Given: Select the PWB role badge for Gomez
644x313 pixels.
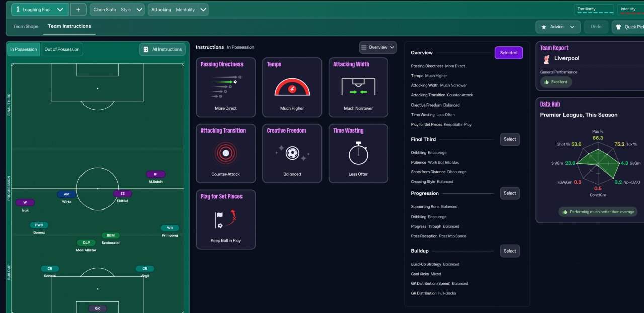Looking at the screenshot, I should (x=39, y=225).
